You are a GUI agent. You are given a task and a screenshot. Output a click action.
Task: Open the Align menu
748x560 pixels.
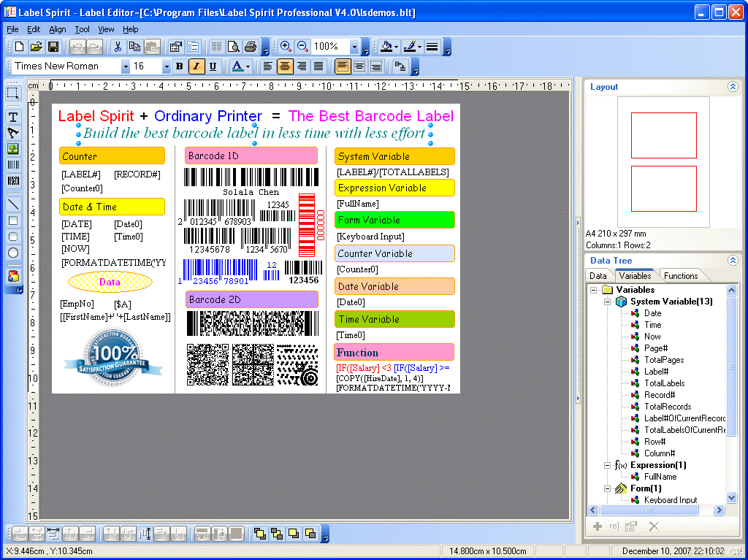click(57, 29)
